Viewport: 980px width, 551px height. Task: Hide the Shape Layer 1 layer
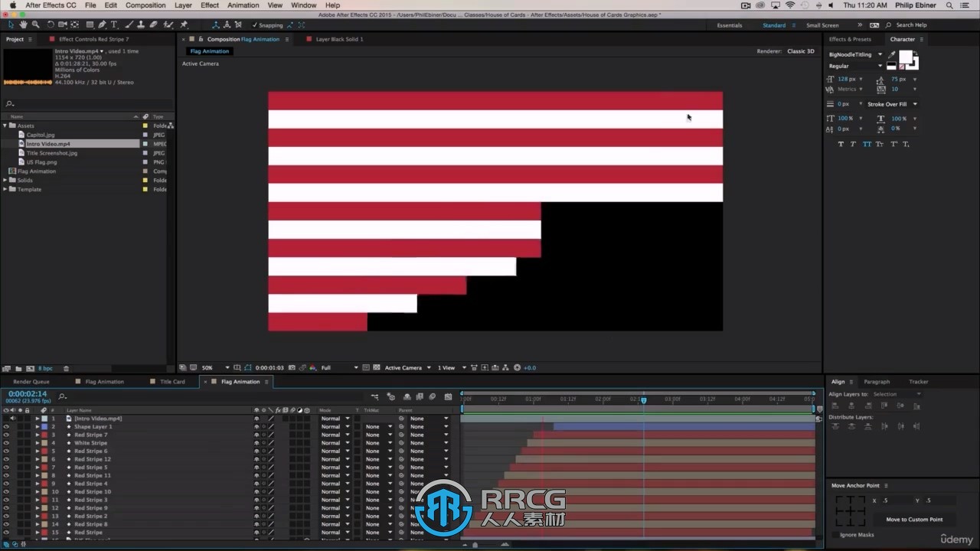click(6, 426)
